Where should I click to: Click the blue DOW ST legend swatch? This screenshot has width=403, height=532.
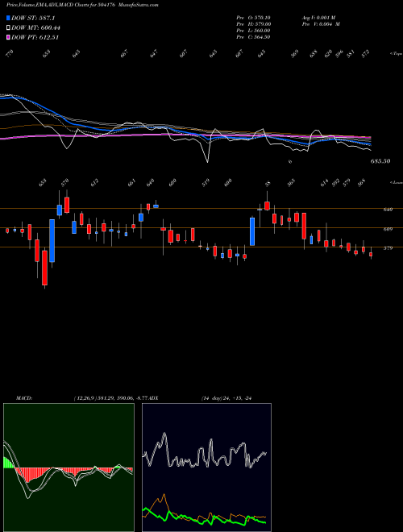pyautogui.click(x=8, y=18)
